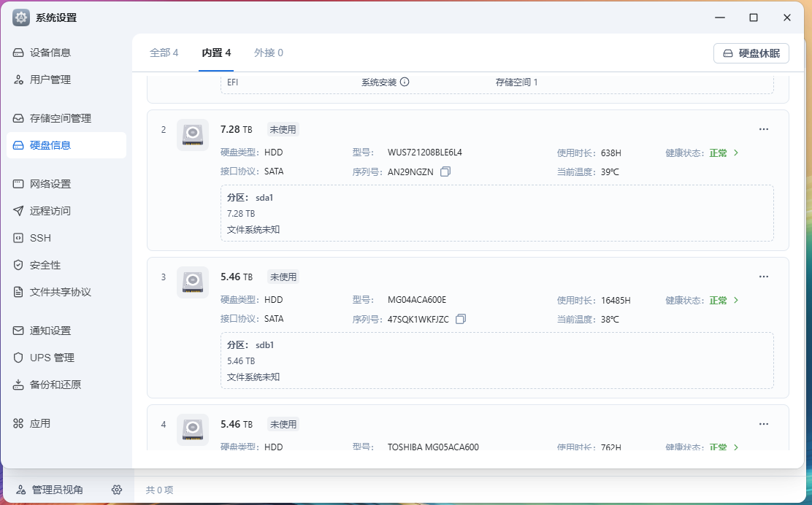Click the 用户管理 person icon
The height and width of the screenshot is (505, 812).
point(18,80)
